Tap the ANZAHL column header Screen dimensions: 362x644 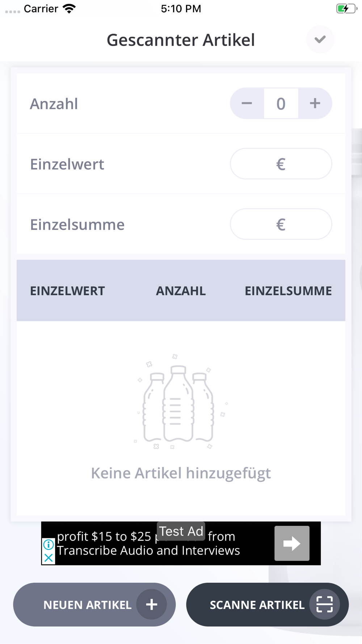coord(181,291)
